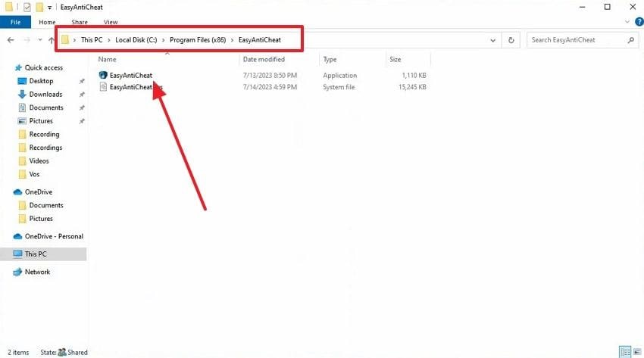Image resolution: width=644 pixels, height=358 pixels.
Task: Click the size value 15,245 KB
Action: [x=412, y=87]
